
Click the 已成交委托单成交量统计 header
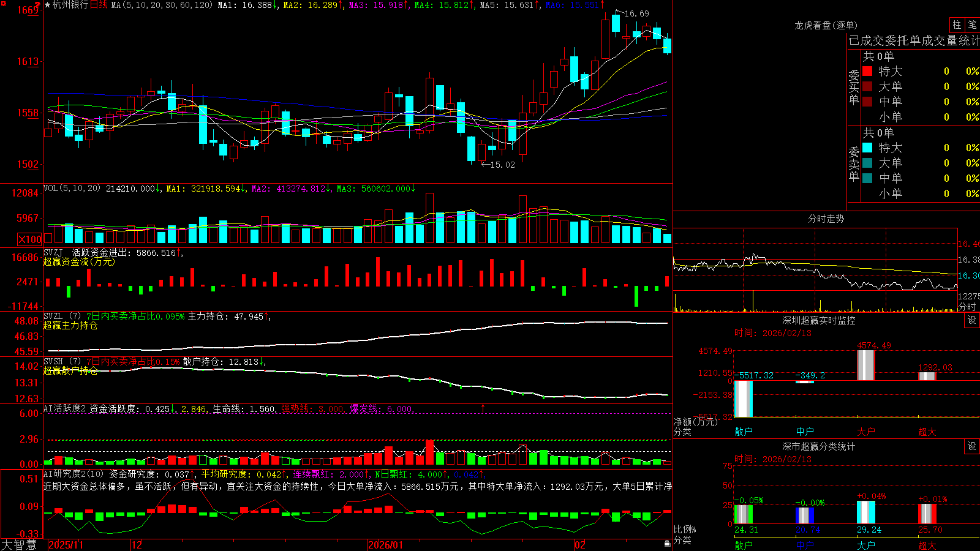(x=914, y=41)
